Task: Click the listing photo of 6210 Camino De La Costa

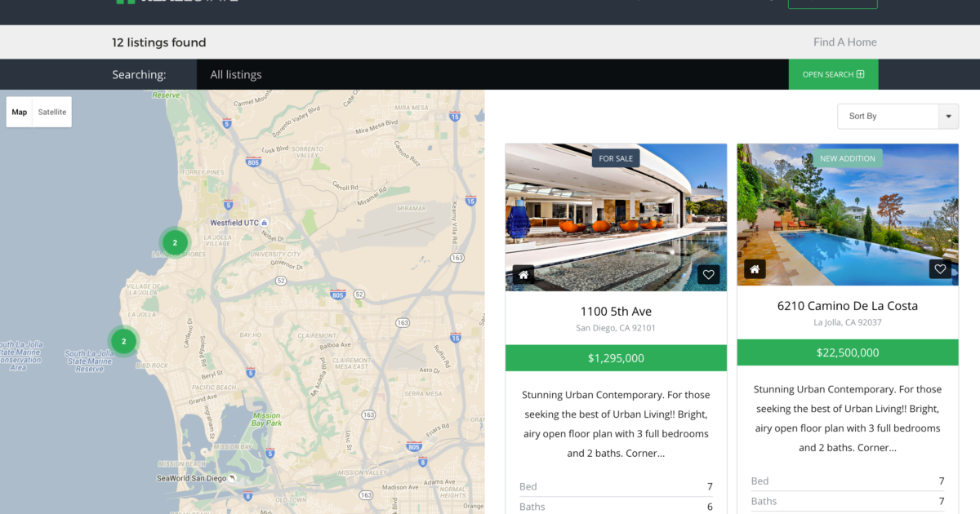Action: coord(847,215)
